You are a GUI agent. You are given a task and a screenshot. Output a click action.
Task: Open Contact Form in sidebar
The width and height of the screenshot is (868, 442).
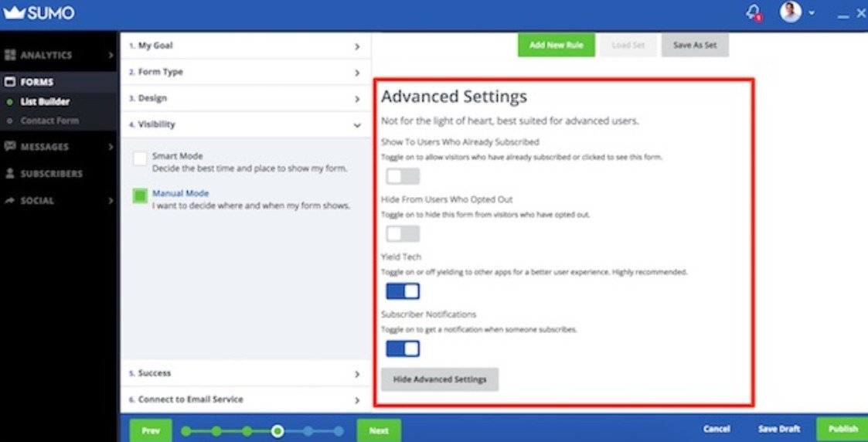tap(49, 121)
